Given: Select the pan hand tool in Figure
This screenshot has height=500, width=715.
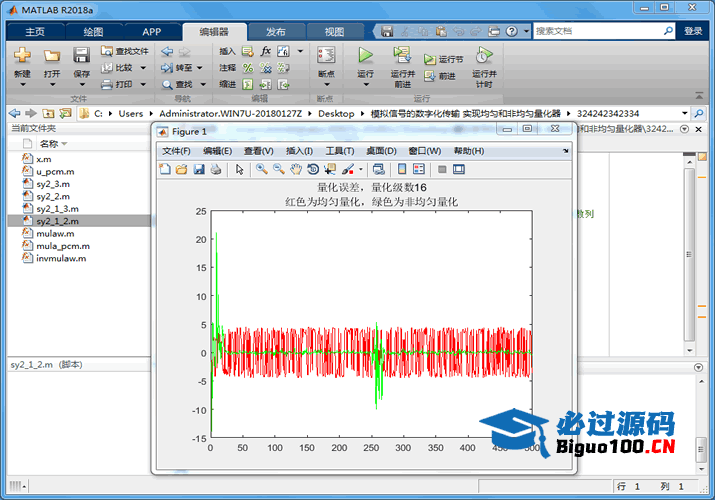Looking at the screenshot, I should 296,170.
